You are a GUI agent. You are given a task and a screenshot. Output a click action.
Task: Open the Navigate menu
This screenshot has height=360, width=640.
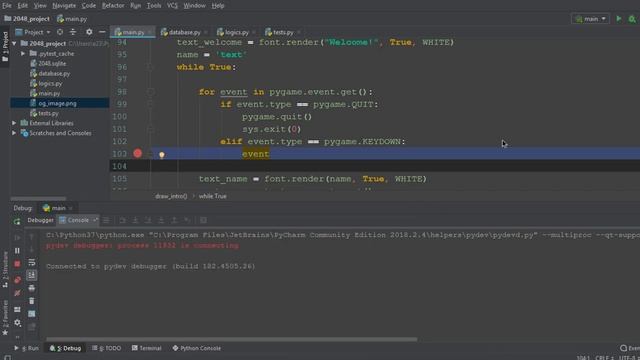(x=64, y=6)
